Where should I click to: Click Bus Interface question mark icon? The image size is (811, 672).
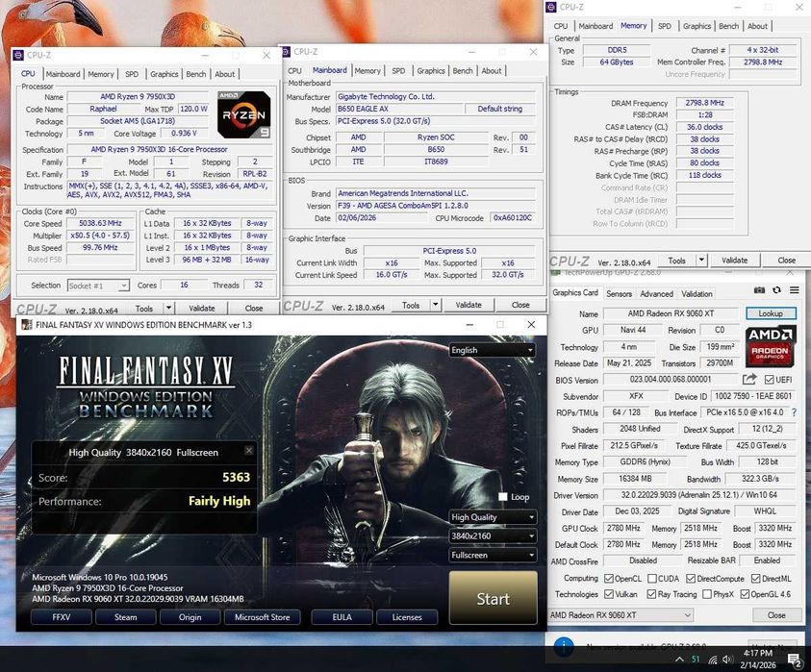[x=795, y=412]
